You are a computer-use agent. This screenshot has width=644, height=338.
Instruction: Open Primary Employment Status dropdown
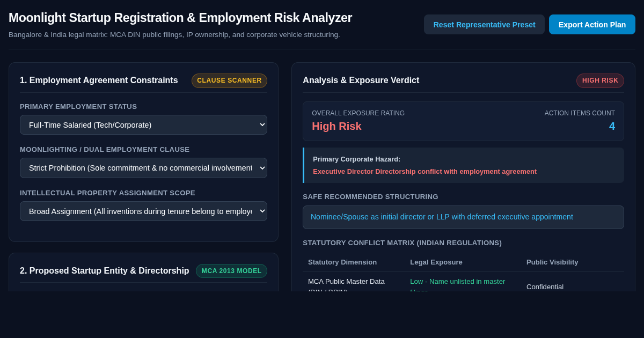[x=143, y=125]
